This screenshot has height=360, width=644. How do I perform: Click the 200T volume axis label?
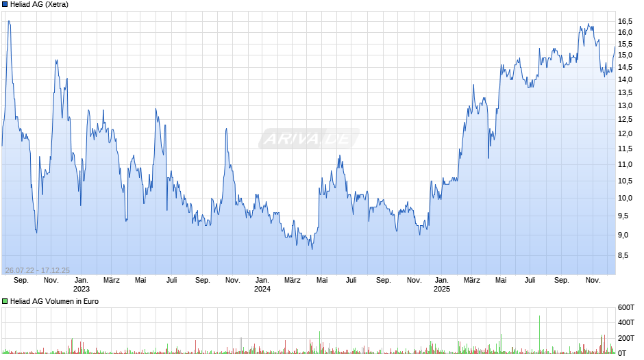pyautogui.click(x=626, y=338)
